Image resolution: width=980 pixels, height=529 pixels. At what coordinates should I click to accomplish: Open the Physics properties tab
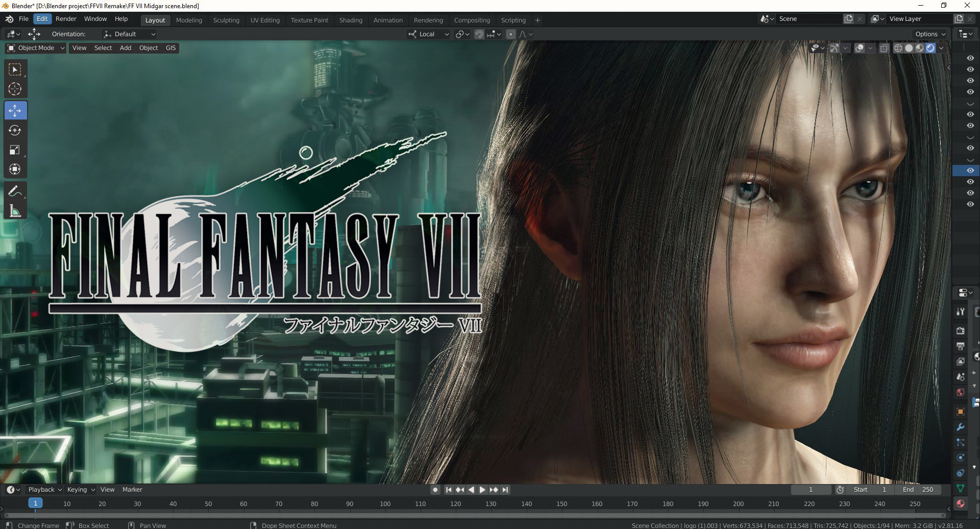click(961, 458)
